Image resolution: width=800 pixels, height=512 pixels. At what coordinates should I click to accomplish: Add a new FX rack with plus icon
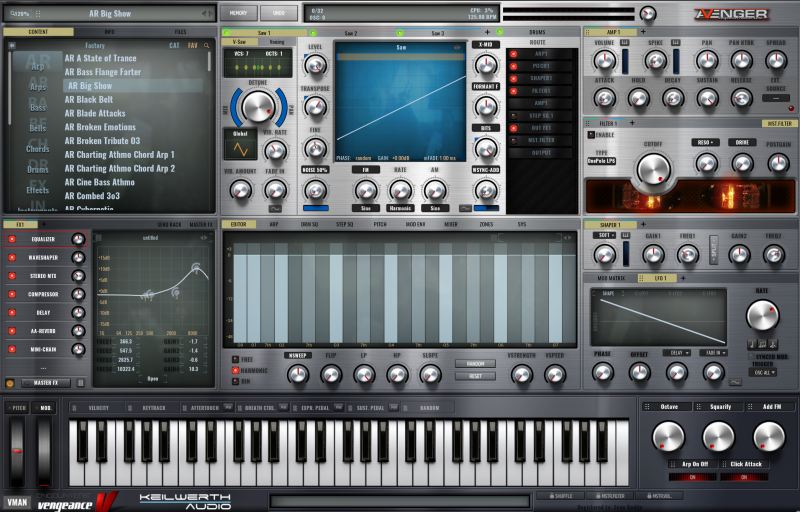pos(44,224)
